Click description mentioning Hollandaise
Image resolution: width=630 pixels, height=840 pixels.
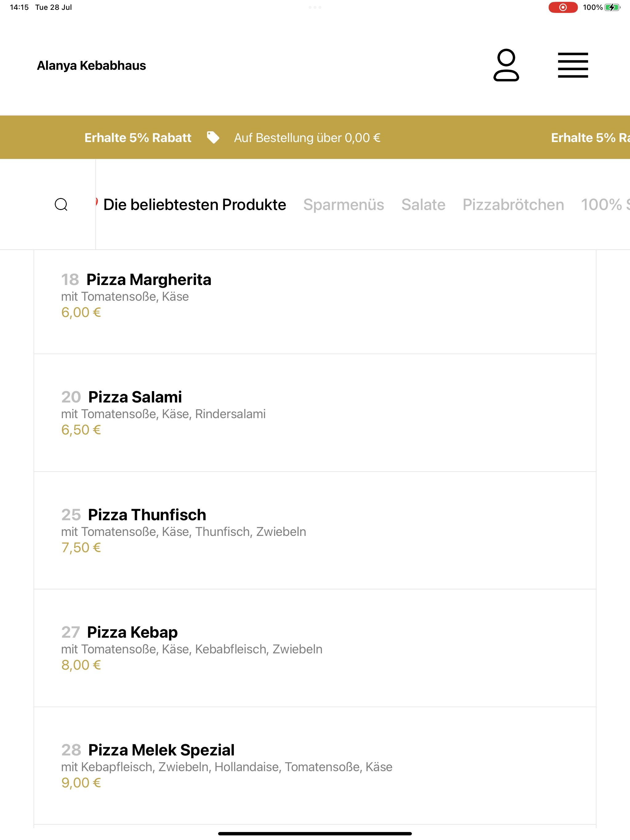227,767
